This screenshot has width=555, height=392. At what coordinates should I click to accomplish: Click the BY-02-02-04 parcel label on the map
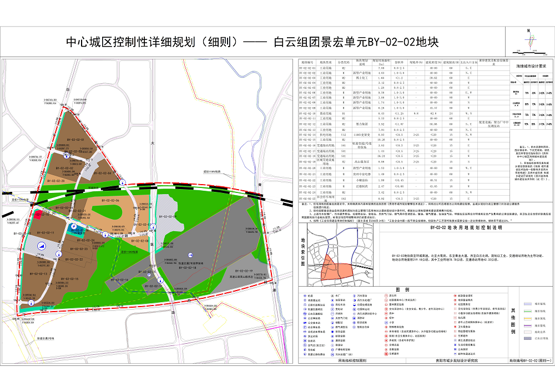(102, 173)
